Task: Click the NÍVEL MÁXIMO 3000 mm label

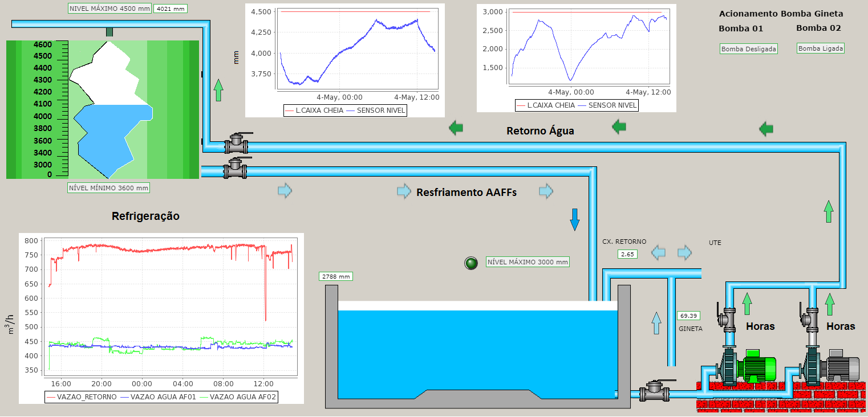Action: coord(528,262)
